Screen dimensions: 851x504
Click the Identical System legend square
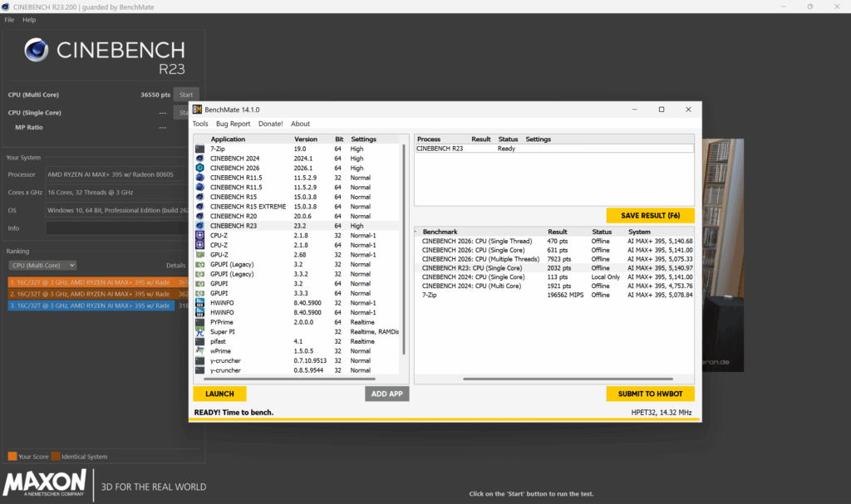[55, 457]
